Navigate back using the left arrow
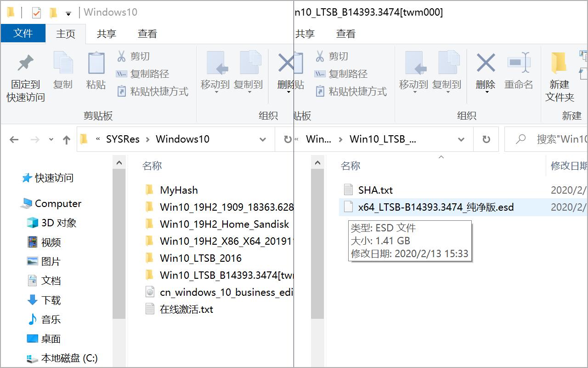This screenshot has height=368, width=588. [11, 139]
